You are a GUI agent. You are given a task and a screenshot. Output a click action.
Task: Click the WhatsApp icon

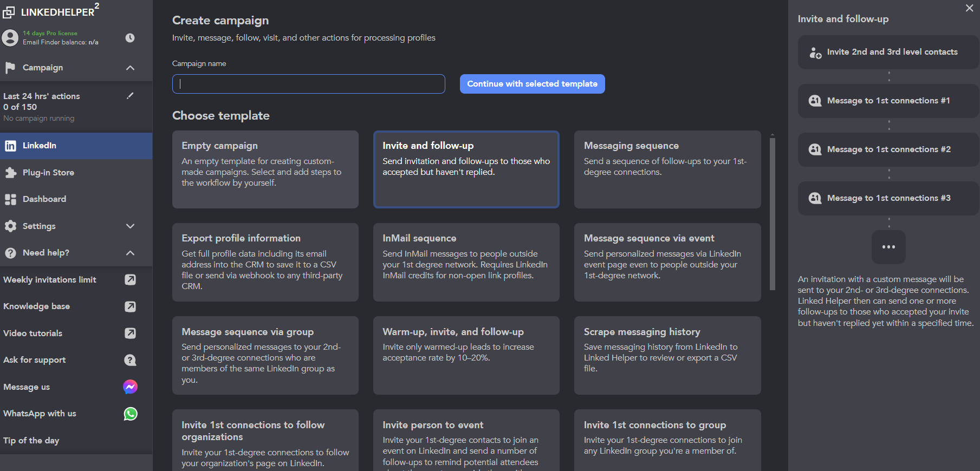pos(130,414)
